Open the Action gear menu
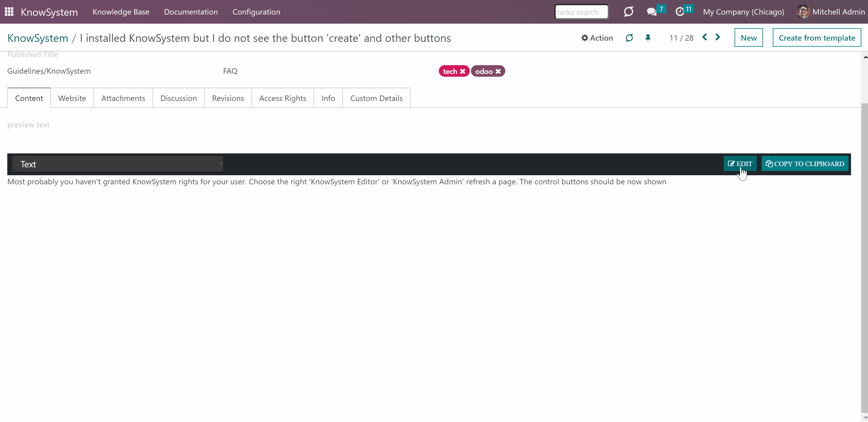The image size is (868, 422). pyautogui.click(x=597, y=38)
